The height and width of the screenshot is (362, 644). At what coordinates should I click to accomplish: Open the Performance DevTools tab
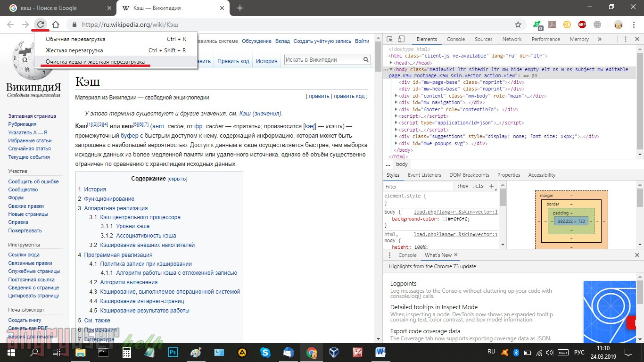pos(546,39)
